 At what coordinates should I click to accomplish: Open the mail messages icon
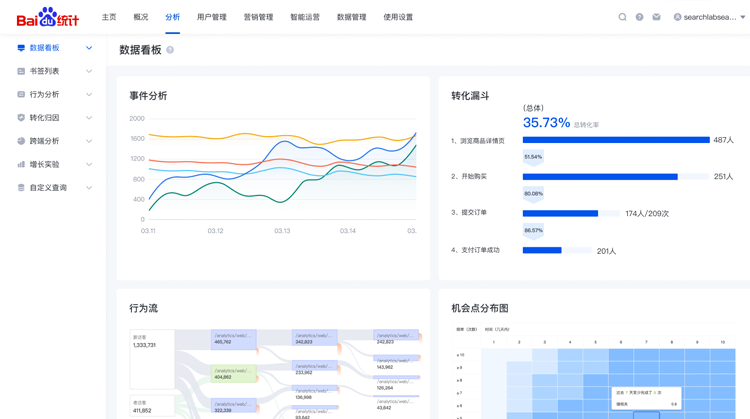point(656,17)
